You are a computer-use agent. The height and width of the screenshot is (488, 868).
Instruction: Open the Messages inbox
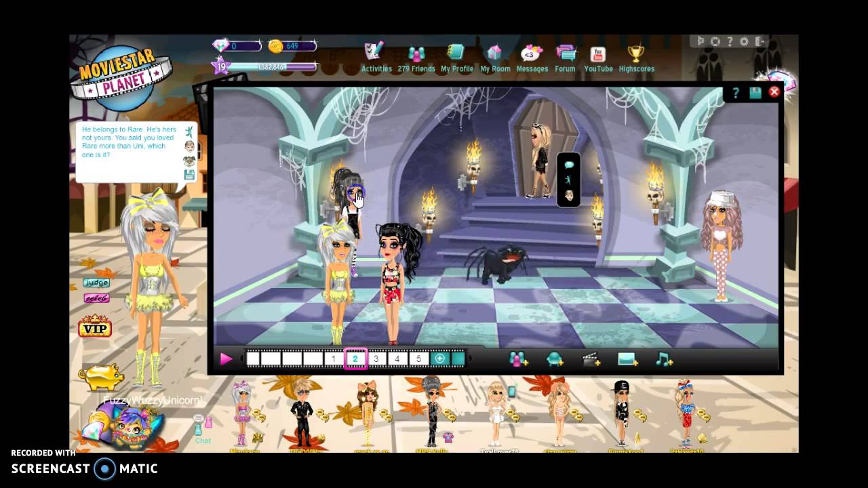pyautogui.click(x=532, y=53)
